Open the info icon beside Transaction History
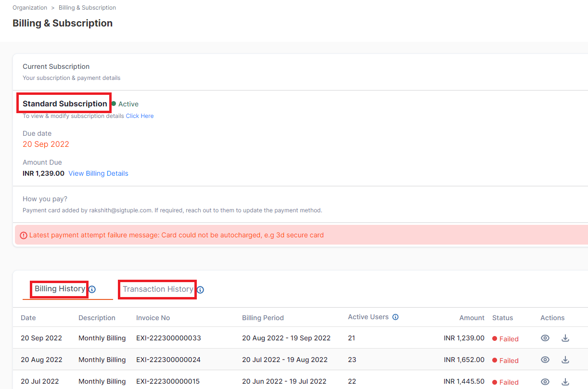 point(200,290)
